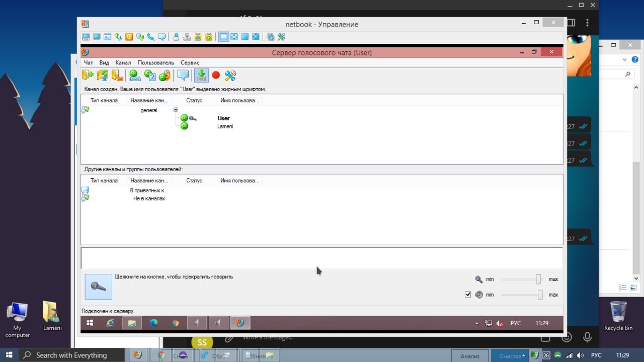Click the host taskbar clock showing 11:29
Viewport: 644px width, 362px height.
point(622,355)
